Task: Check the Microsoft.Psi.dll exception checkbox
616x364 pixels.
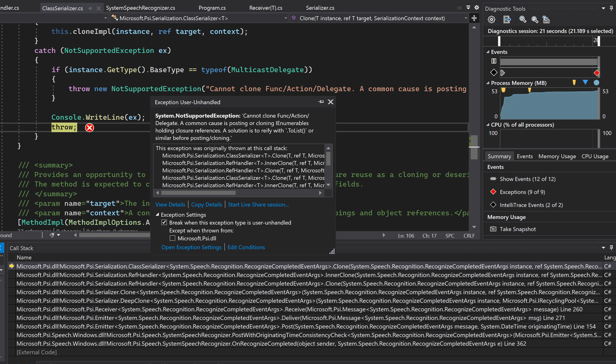Action: pyautogui.click(x=173, y=238)
